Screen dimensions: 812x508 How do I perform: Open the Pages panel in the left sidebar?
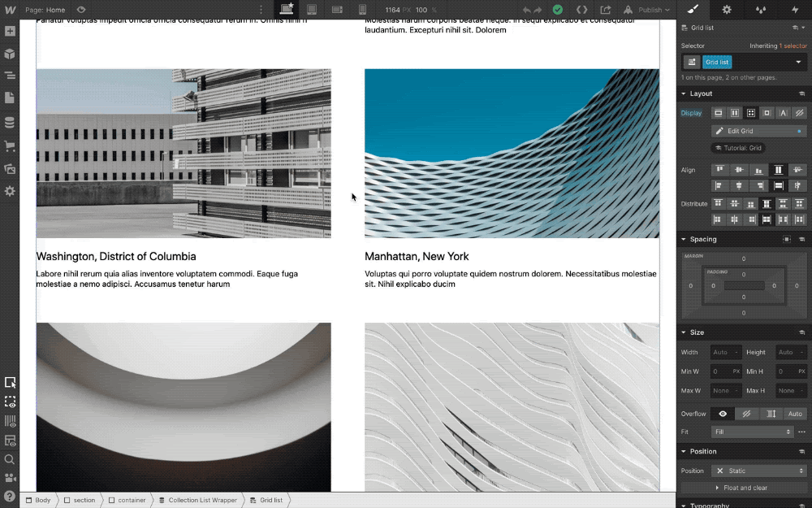click(x=11, y=97)
